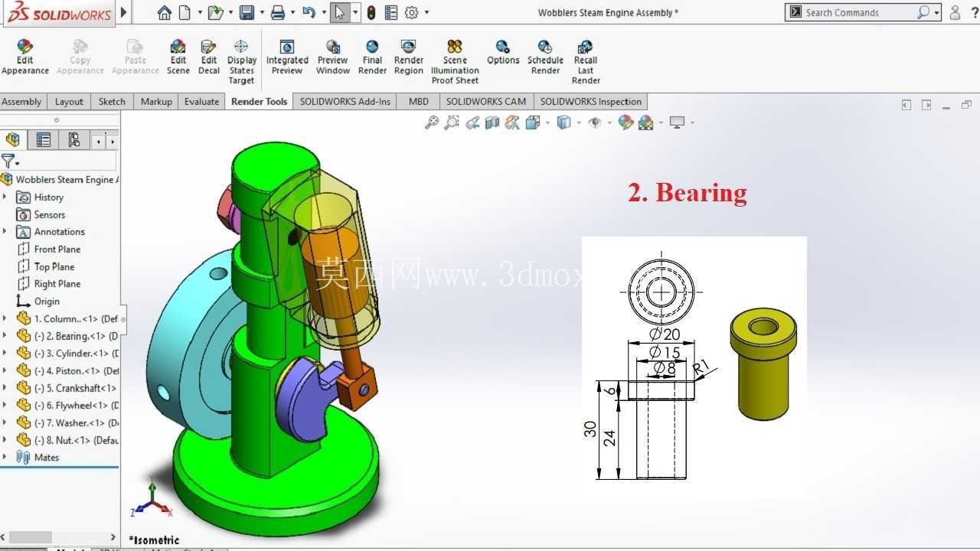Switch to the Evaluate tab
This screenshot has height=551, width=980.
tap(201, 101)
